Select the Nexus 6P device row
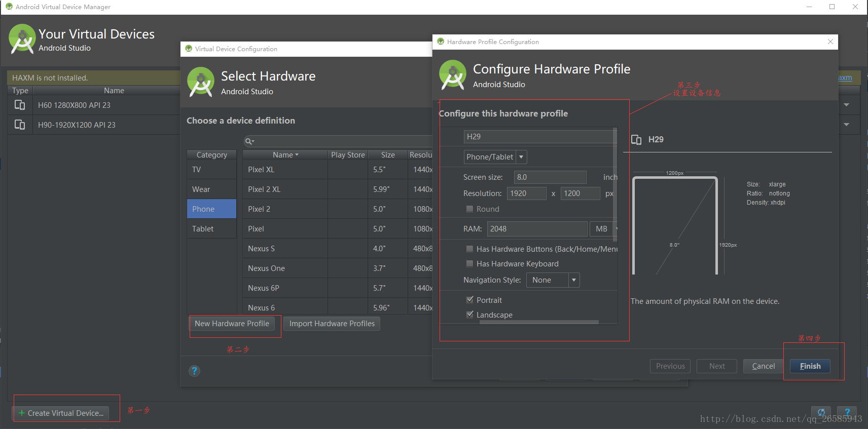Image resolution: width=868 pixels, height=429 pixels. pyautogui.click(x=338, y=288)
